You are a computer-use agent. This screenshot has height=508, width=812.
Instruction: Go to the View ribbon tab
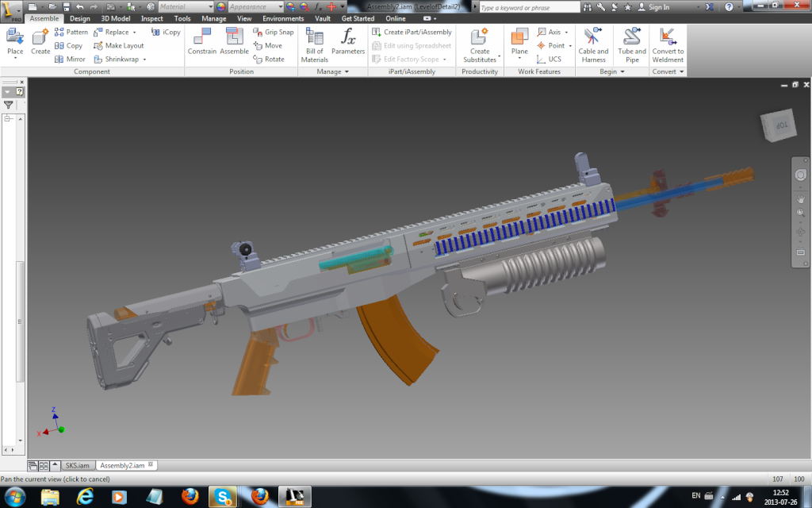coord(244,19)
